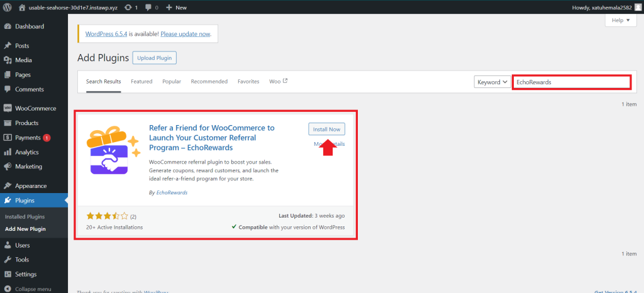Open the site home icon in the admin bar
The image size is (644, 293).
[x=22, y=8]
